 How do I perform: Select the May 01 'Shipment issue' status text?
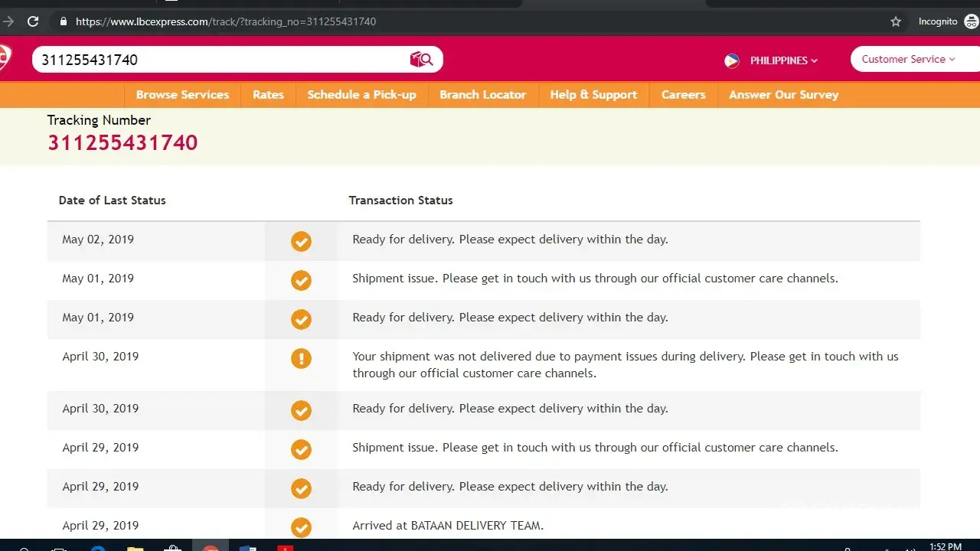tap(595, 279)
